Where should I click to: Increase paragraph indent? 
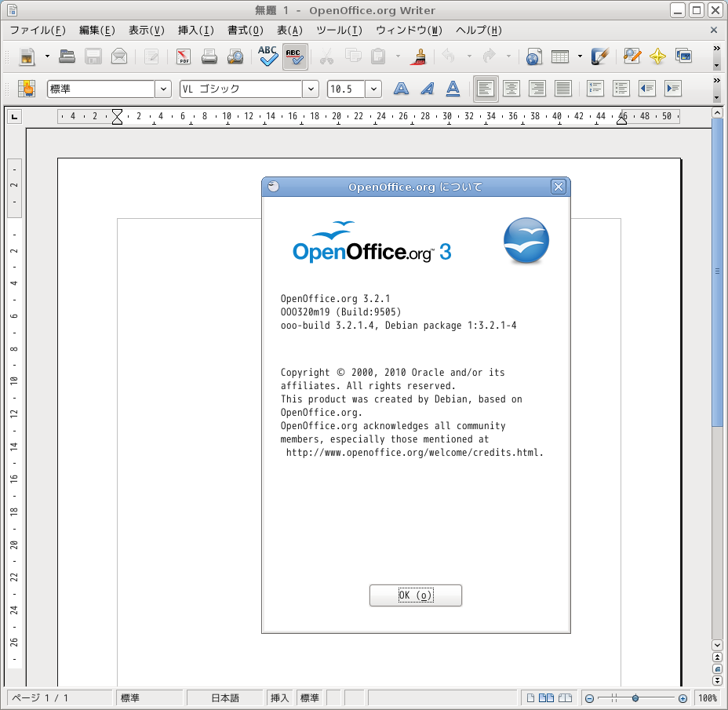pos(673,89)
